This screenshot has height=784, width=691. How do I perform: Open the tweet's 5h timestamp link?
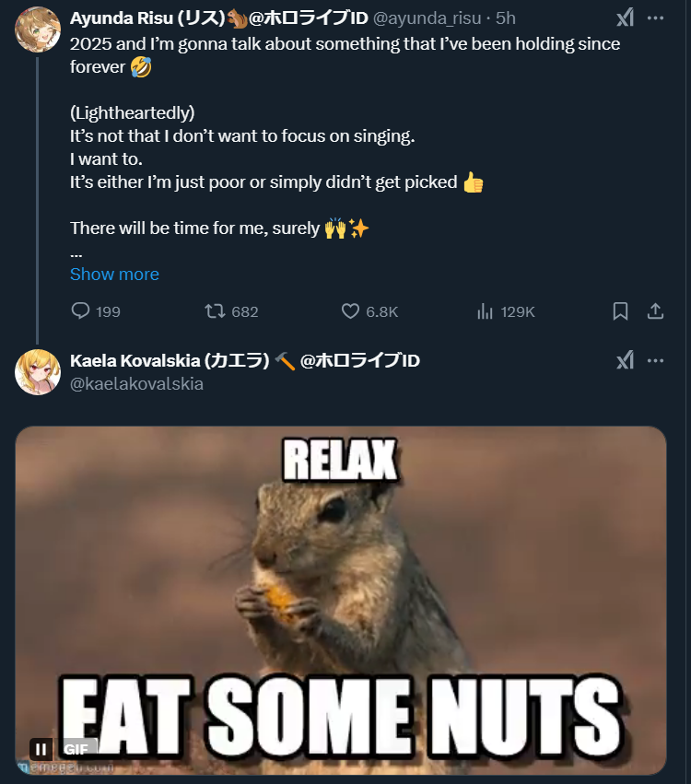click(x=506, y=18)
